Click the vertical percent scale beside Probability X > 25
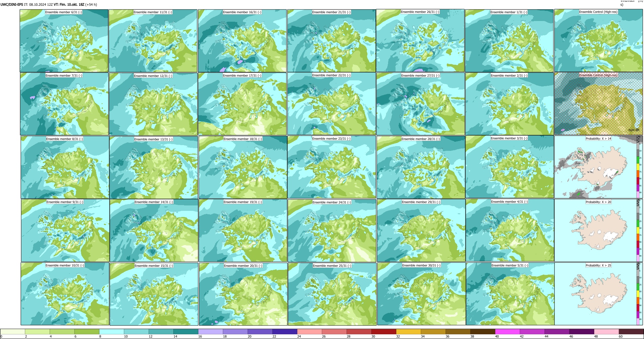Image resolution: width=644 pixels, height=339 pixels. tap(640, 294)
